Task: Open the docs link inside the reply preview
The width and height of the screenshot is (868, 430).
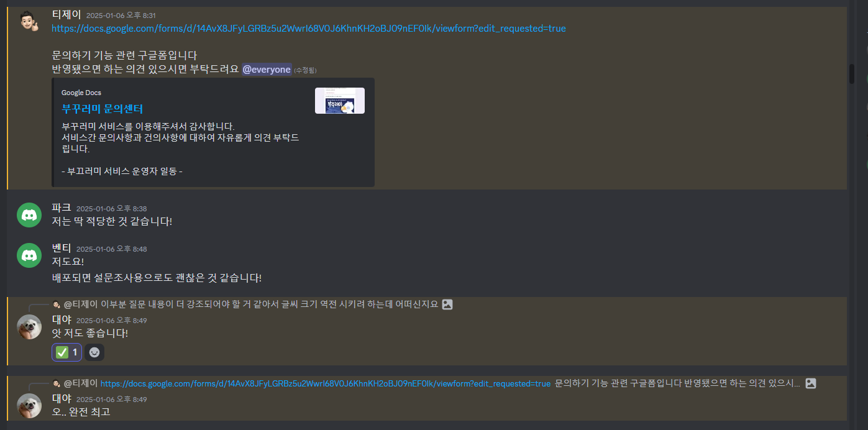Action: point(326,383)
